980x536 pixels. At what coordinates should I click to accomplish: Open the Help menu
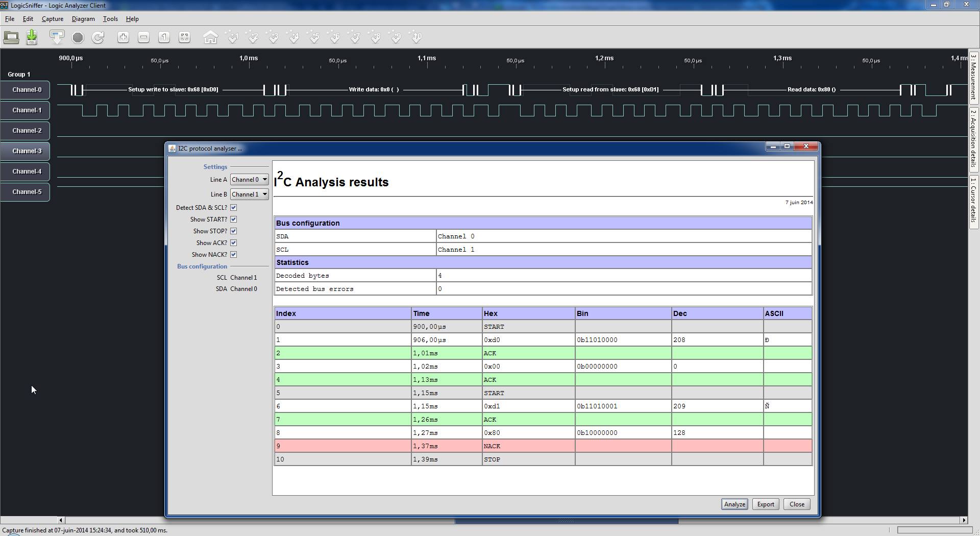(x=132, y=19)
